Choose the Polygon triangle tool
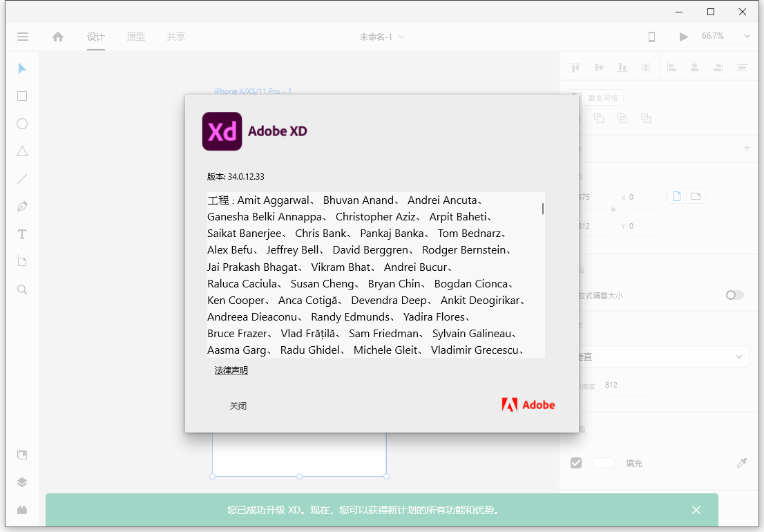This screenshot has width=764, height=532. click(22, 151)
